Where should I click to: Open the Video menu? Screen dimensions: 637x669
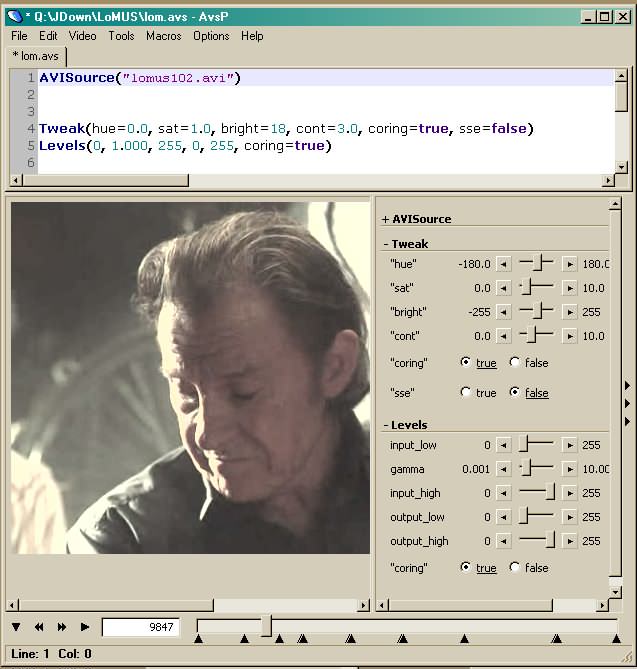[x=82, y=36]
